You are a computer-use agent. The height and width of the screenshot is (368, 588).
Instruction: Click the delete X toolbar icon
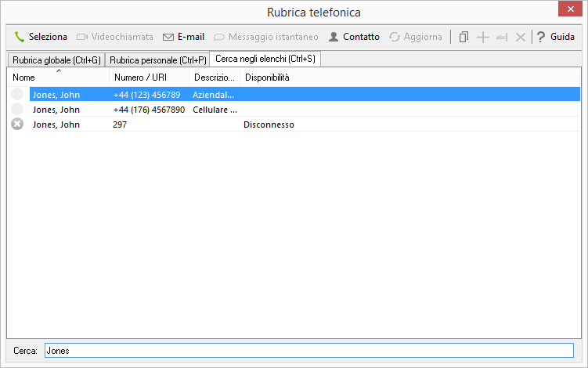tap(520, 37)
